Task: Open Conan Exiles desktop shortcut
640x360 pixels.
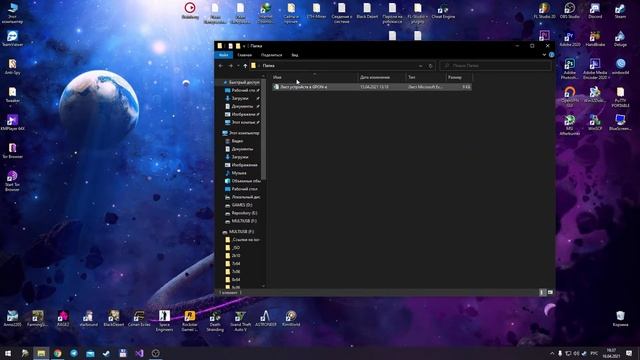Action: point(139,318)
